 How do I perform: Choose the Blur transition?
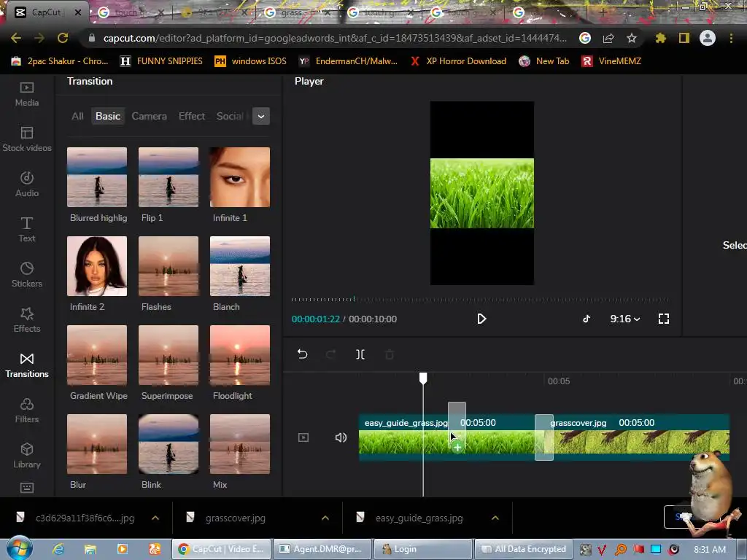coord(97,444)
